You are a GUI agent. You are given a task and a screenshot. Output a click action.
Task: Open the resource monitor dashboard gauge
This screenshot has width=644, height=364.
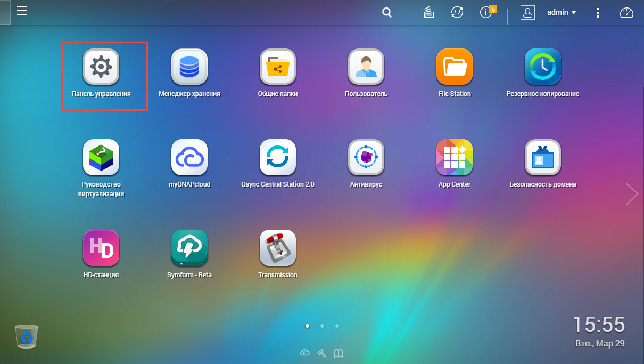coord(626,13)
